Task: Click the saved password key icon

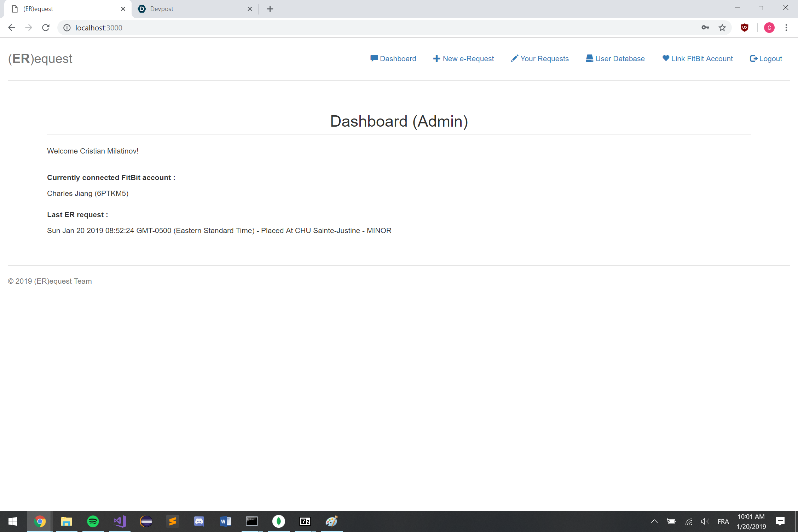Action: [x=705, y=28]
